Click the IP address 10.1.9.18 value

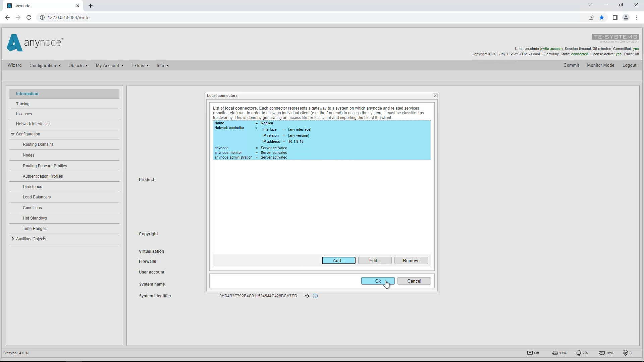pyautogui.click(x=296, y=141)
